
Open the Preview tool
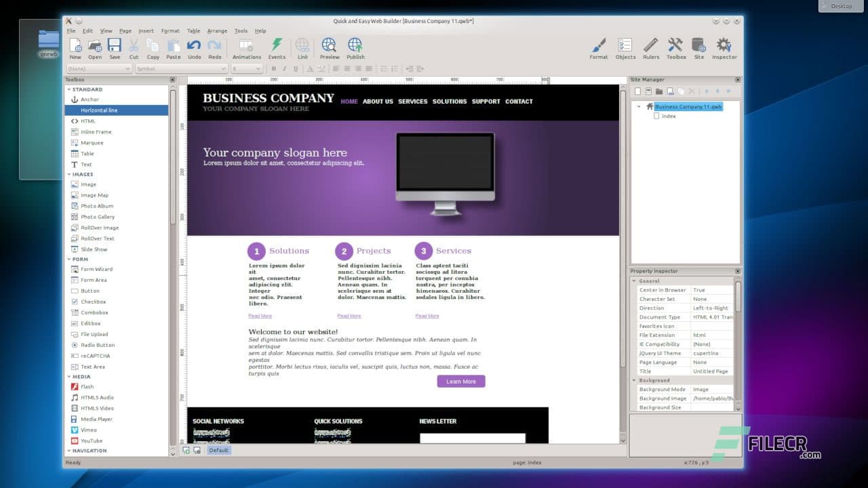pyautogui.click(x=330, y=46)
